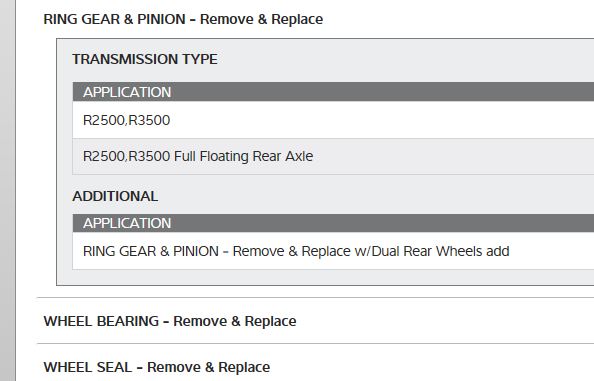Click the TRANSMISSION TYPE heading

[x=145, y=59]
